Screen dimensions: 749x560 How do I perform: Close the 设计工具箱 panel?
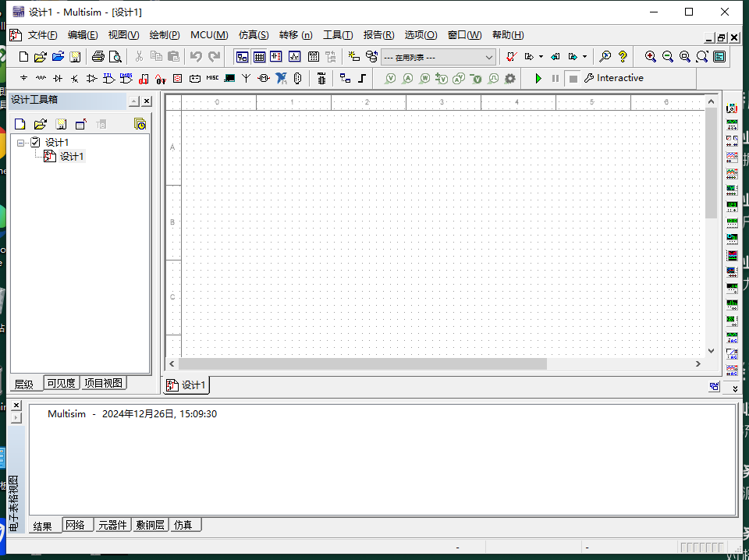147,101
